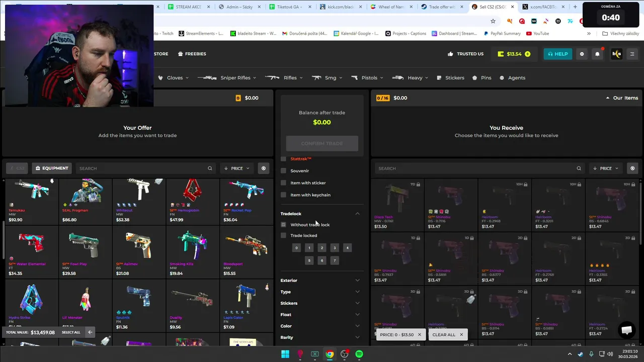Clear all filters with the X

(x=461, y=334)
